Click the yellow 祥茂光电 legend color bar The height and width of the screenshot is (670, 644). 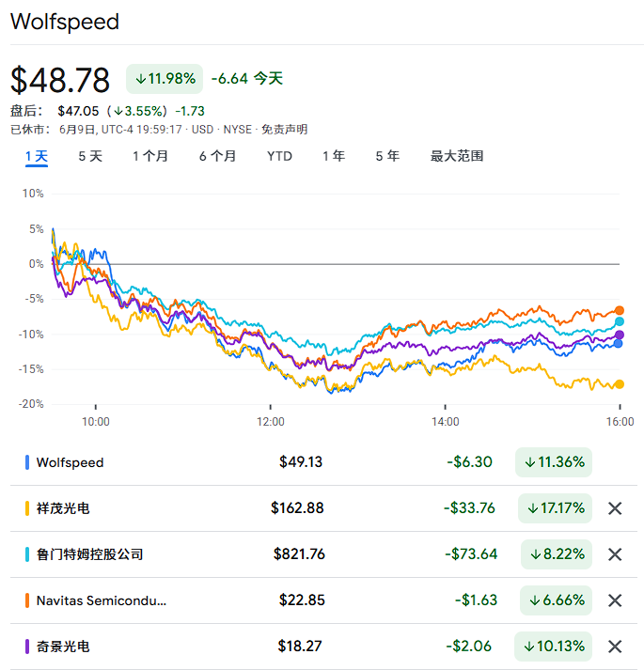tap(27, 508)
